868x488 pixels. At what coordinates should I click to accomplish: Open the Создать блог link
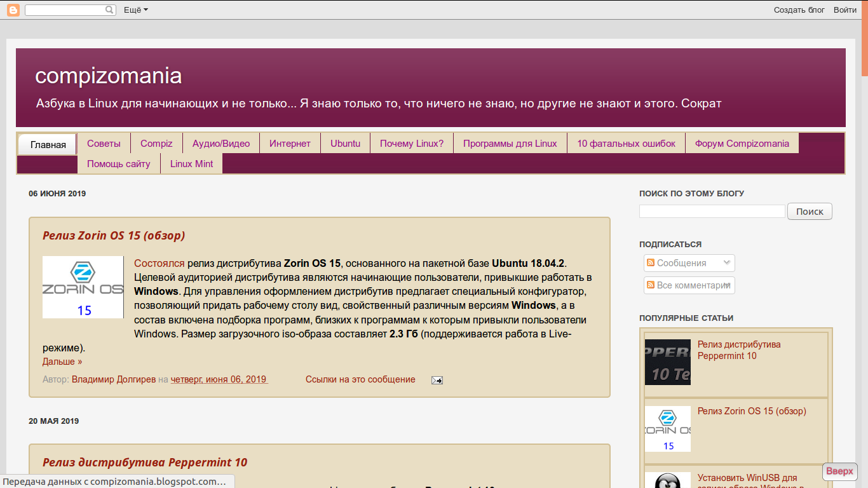pyautogui.click(x=799, y=10)
